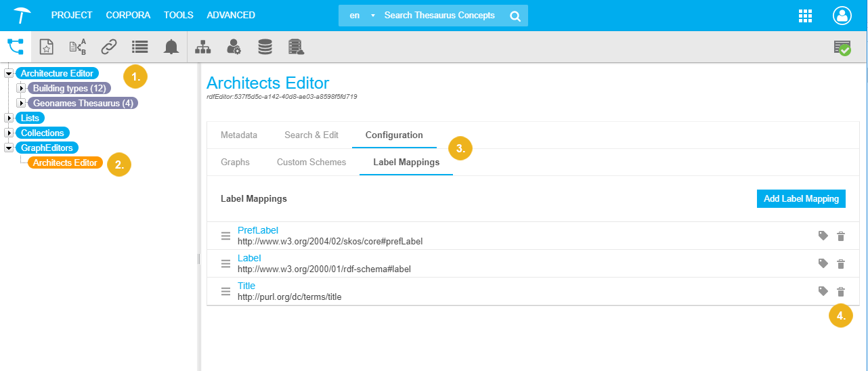Expand the Collections tree node
The image size is (868, 371).
[x=9, y=133]
